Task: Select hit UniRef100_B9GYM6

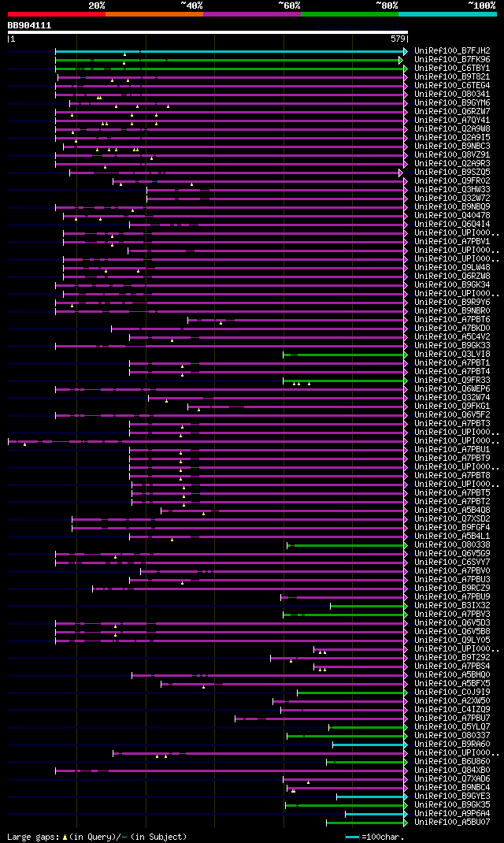Action: 452,102
